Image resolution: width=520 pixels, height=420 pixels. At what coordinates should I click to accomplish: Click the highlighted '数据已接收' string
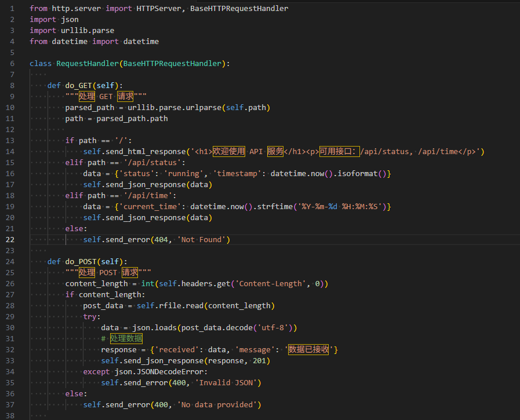[x=308, y=350]
